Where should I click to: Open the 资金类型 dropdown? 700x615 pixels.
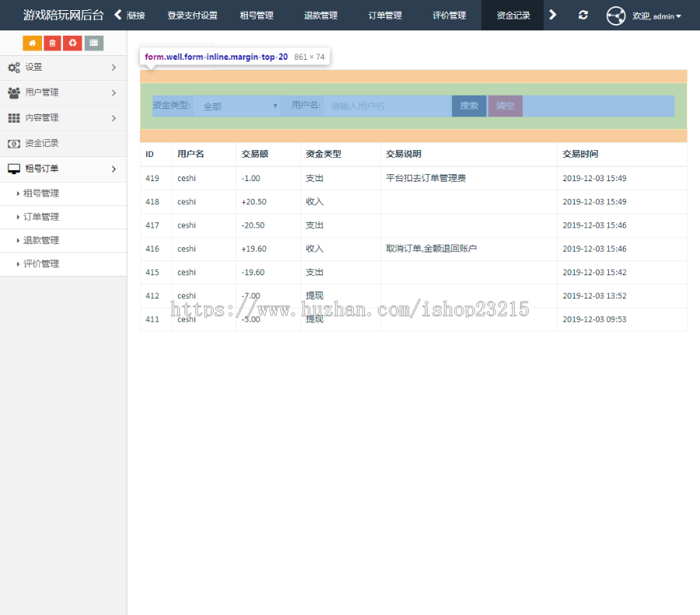click(x=237, y=107)
